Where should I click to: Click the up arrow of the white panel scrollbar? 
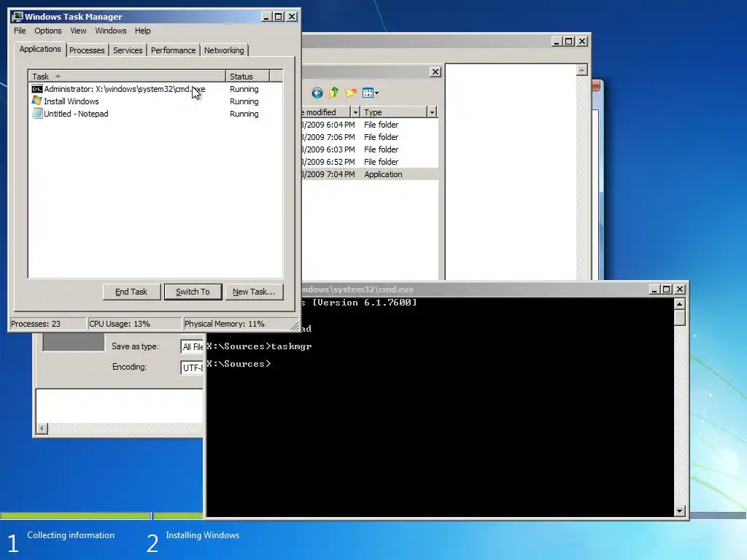tap(581, 71)
